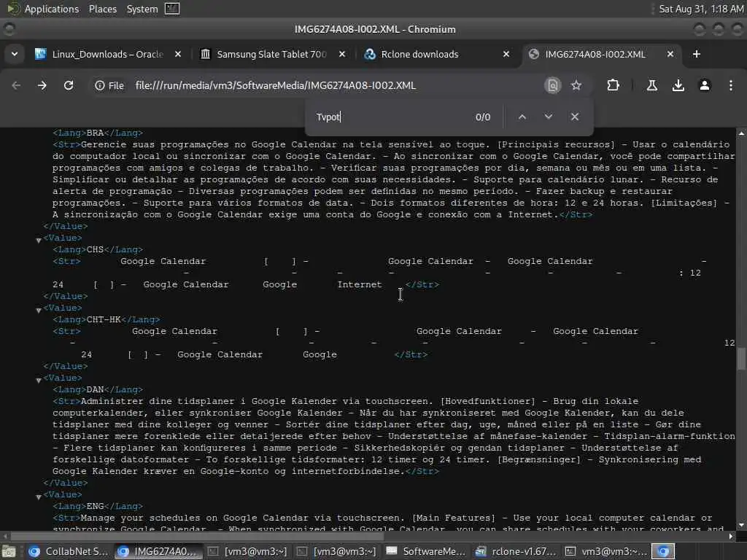Image resolution: width=747 pixels, height=560 pixels.
Task: Switch to Linux_Downloads – Oracle tab
Action: coord(107,54)
